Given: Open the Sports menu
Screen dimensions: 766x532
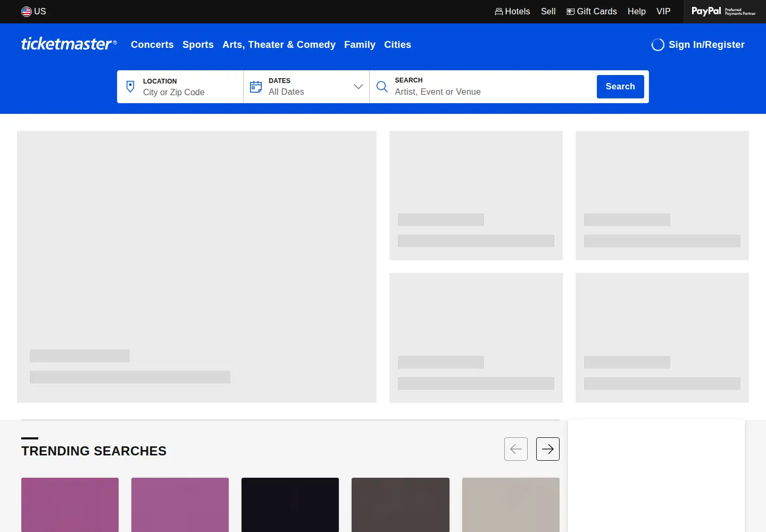Looking at the screenshot, I should click(198, 45).
